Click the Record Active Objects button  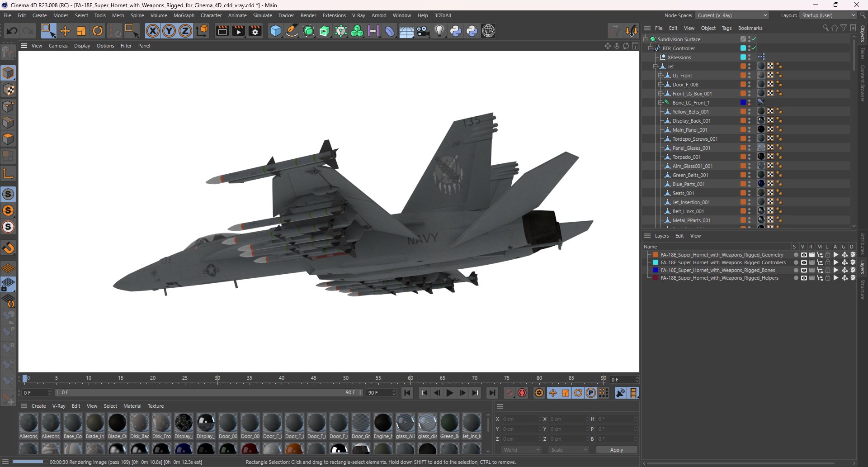point(509,393)
